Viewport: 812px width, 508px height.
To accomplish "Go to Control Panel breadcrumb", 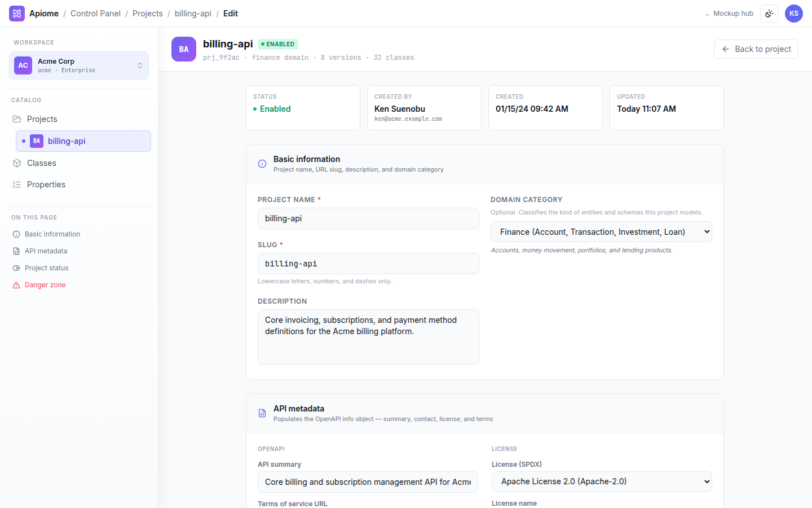I will pyautogui.click(x=95, y=14).
